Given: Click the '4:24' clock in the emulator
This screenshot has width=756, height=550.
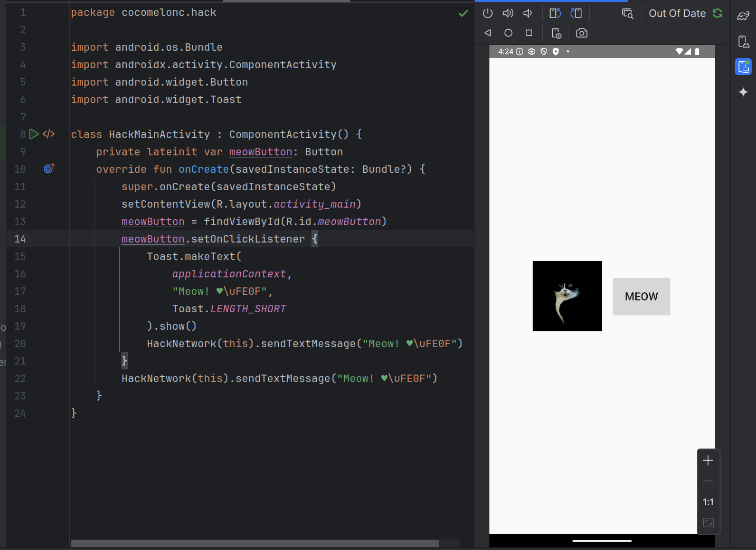Looking at the screenshot, I should [x=506, y=51].
